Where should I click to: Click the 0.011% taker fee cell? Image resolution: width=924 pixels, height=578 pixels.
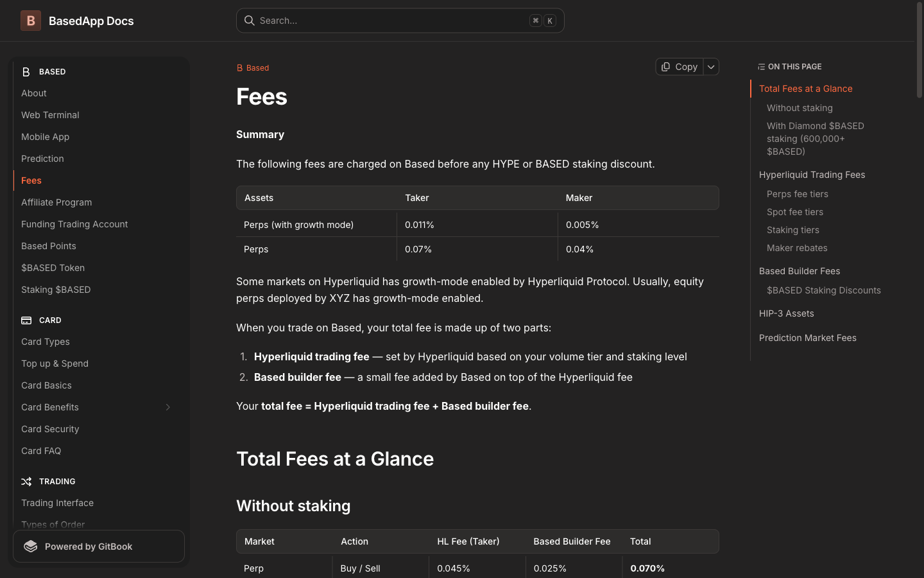[x=477, y=225]
